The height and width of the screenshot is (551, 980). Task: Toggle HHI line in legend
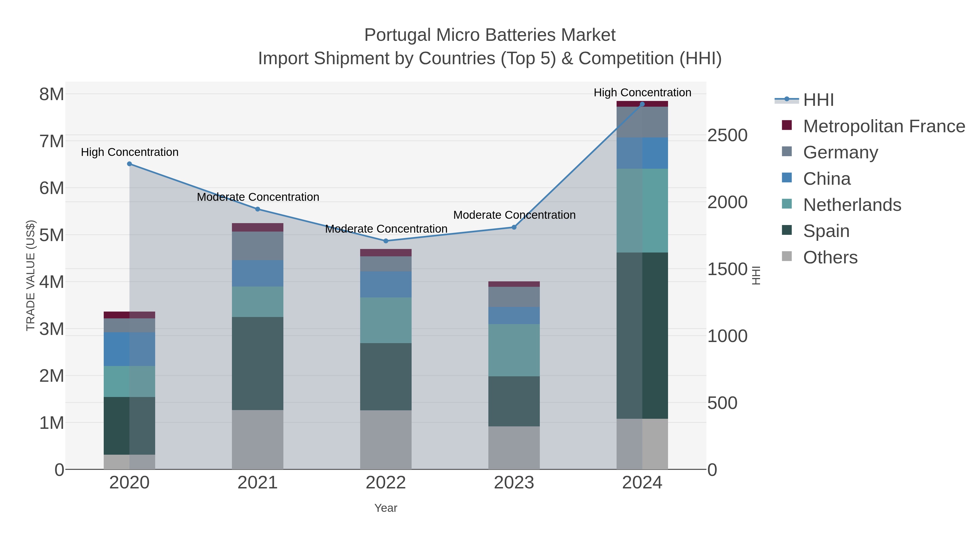804,100
